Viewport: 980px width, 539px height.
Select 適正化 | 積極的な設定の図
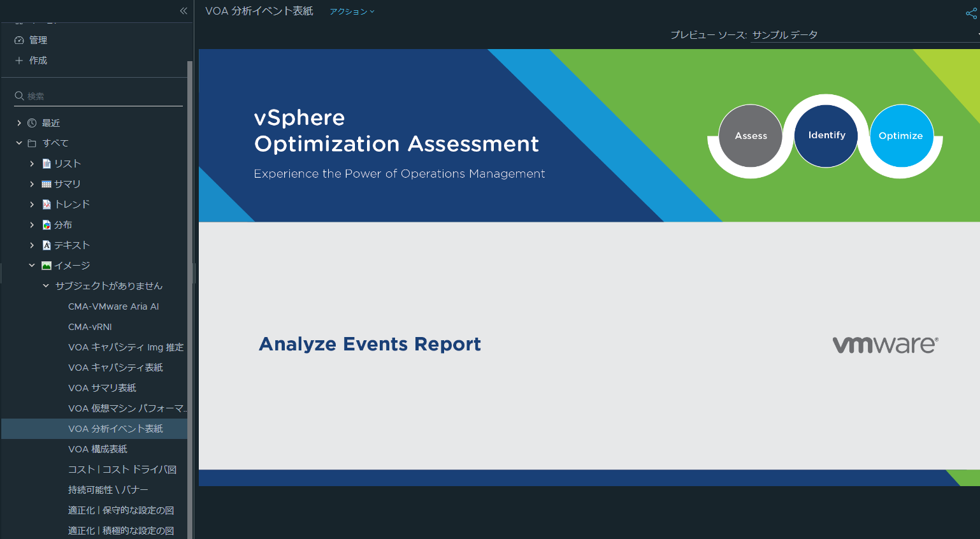click(121, 531)
